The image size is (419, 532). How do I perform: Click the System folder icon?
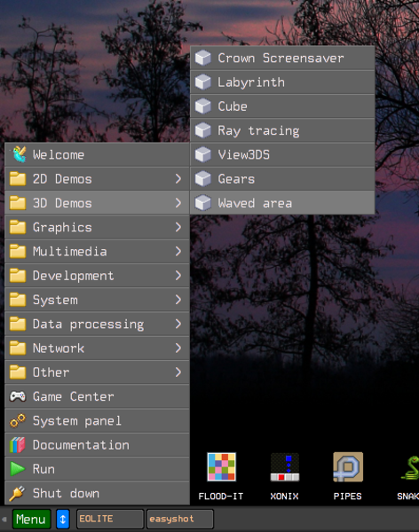[18, 300]
